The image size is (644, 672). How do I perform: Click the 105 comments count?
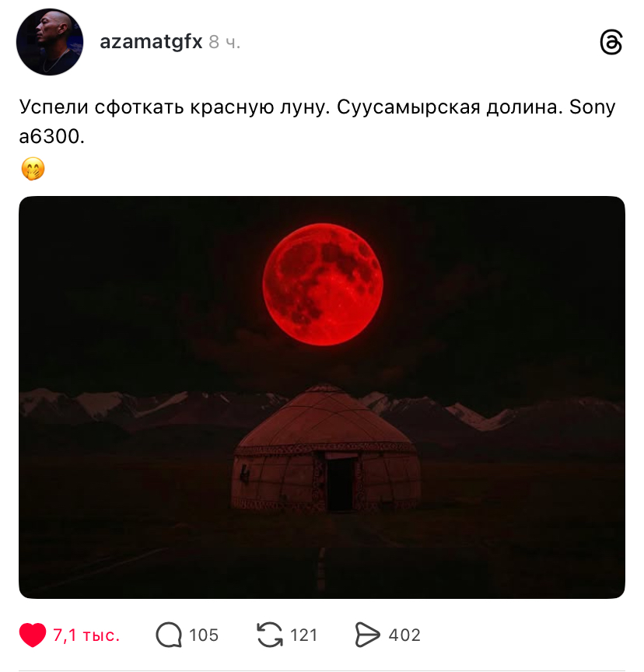tap(204, 635)
